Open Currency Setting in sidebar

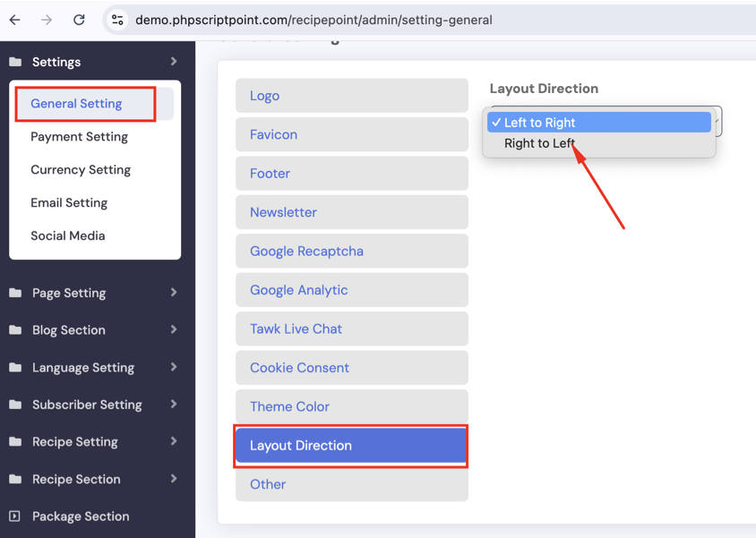click(x=81, y=170)
